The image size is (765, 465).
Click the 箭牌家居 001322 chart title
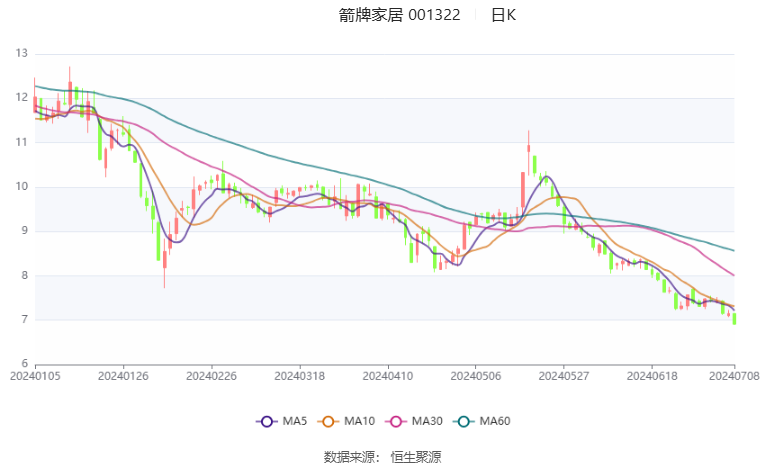[400, 15]
